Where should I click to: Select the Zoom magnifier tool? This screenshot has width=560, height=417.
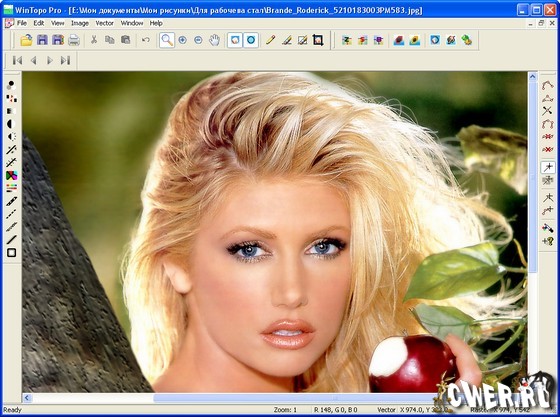tap(167, 40)
